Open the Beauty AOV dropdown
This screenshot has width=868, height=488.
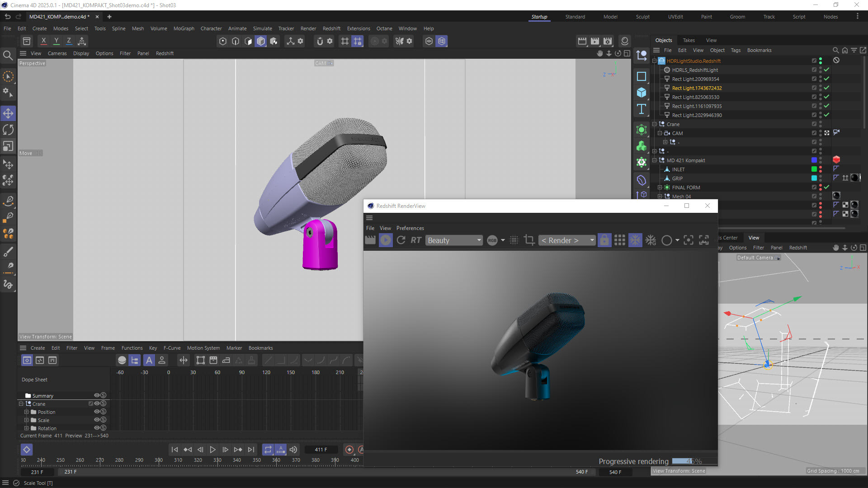click(x=454, y=240)
